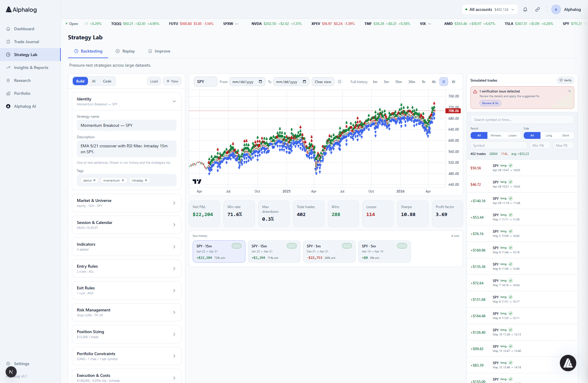Click the chart info icon beside Clear view
588x383 pixels.
click(340, 82)
